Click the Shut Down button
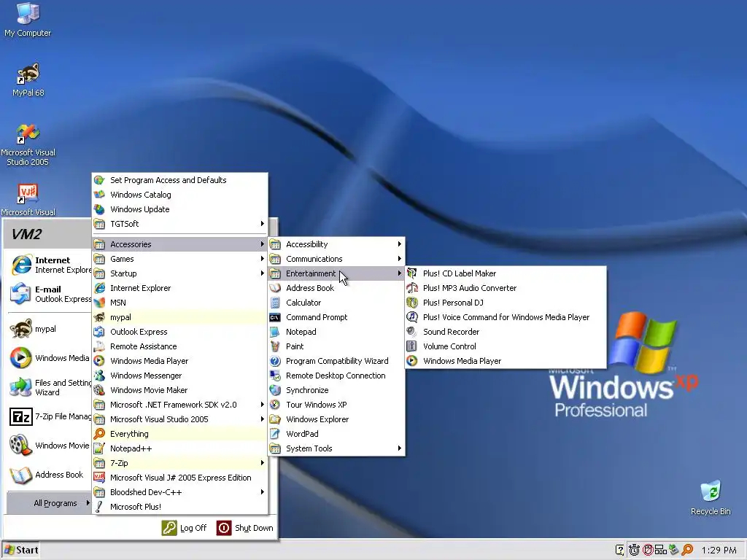Image resolution: width=747 pixels, height=560 pixels. 245,528
